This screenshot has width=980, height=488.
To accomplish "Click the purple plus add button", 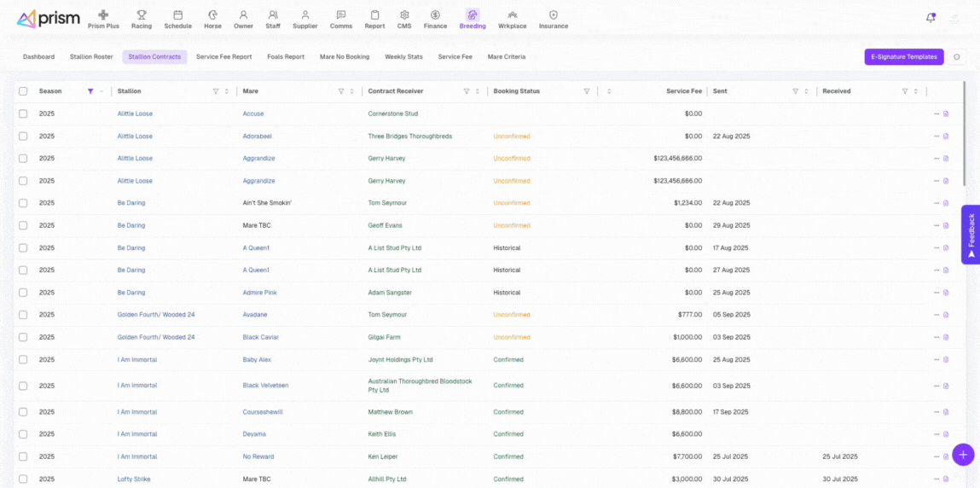I will pyautogui.click(x=963, y=455).
